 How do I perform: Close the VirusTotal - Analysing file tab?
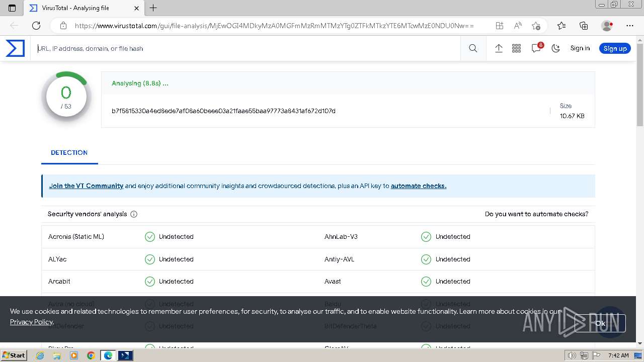click(137, 8)
